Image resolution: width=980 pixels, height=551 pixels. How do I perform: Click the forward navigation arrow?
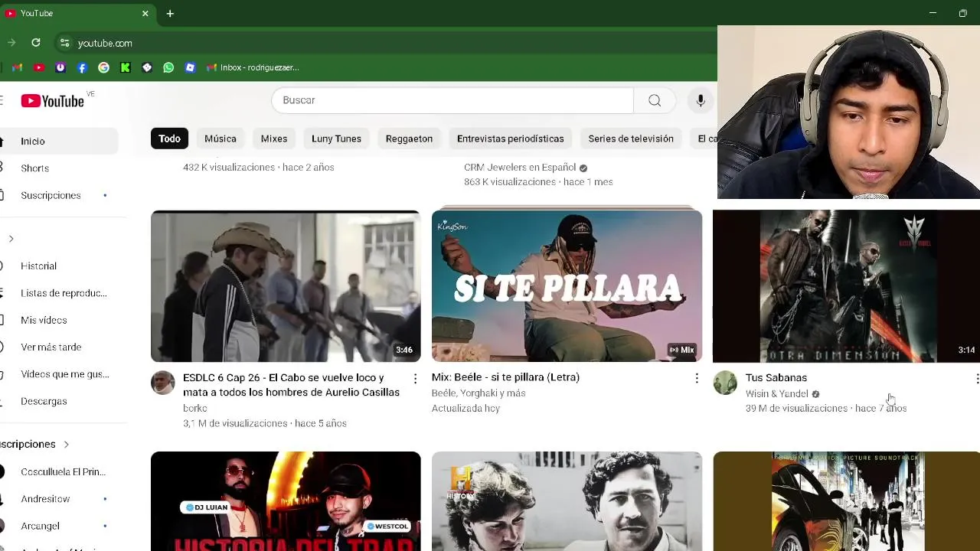click(11, 43)
